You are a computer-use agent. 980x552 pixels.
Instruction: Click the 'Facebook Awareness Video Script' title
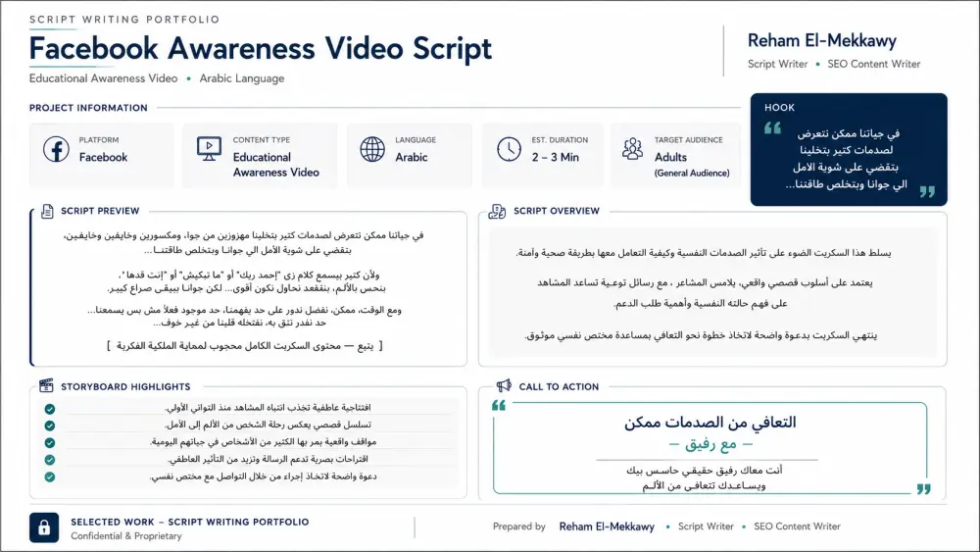261,48
